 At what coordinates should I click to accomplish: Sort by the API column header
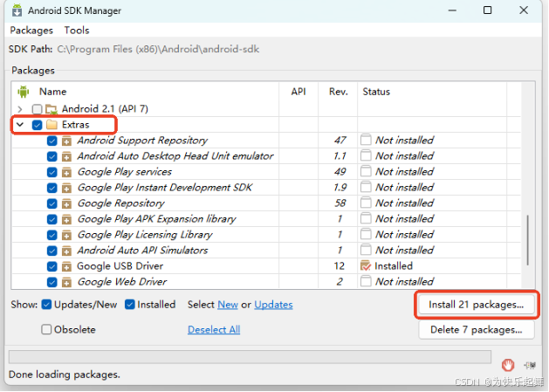[x=299, y=92]
